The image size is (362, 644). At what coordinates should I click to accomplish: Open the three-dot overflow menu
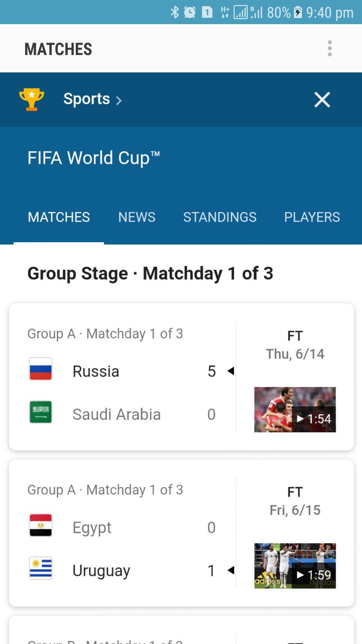coord(329,49)
